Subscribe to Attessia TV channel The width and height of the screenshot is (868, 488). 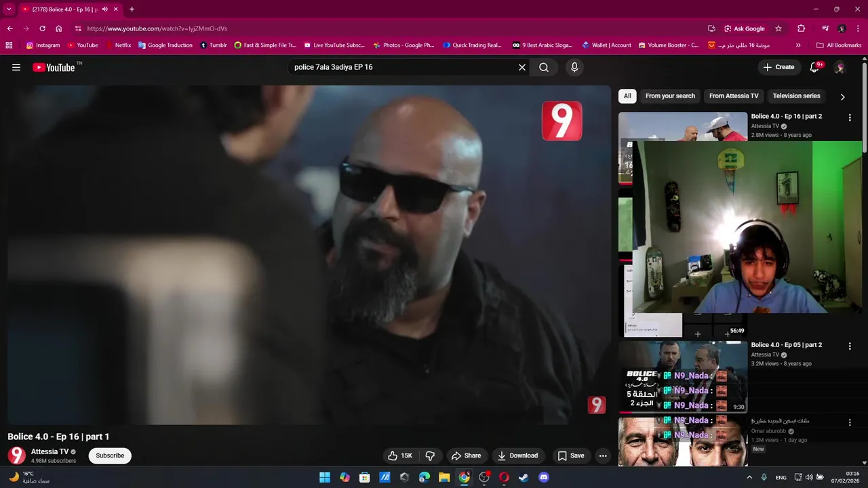[110, 455]
